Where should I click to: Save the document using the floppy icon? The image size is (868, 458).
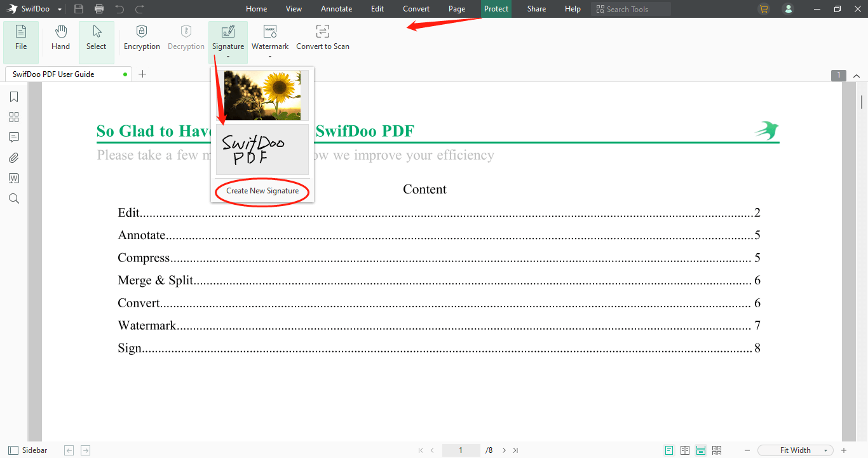click(x=79, y=9)
